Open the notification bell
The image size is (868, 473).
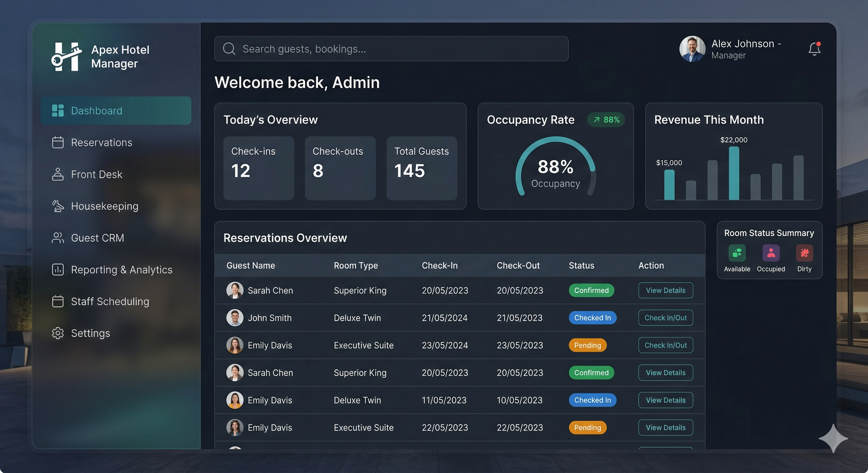[x=814, y=49]
